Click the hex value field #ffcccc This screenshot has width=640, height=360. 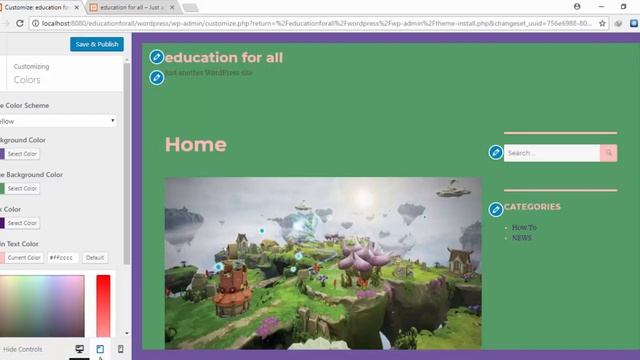[62, 258]
